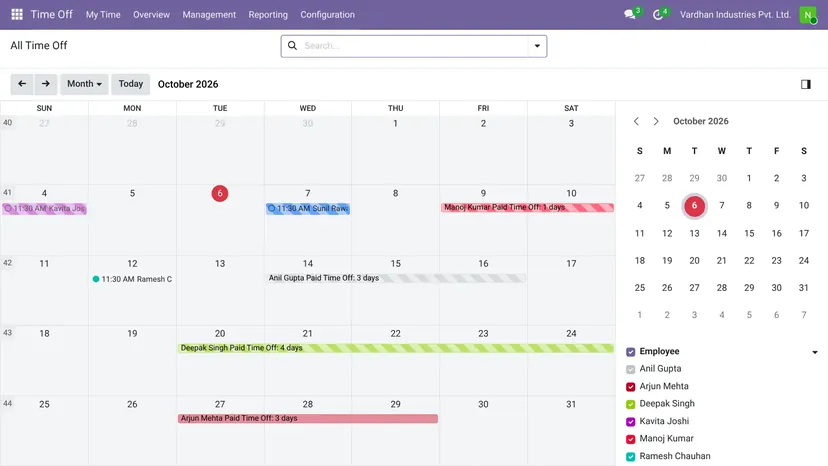Click week number 44 label

pyautogui.click(x=7, y=404)
